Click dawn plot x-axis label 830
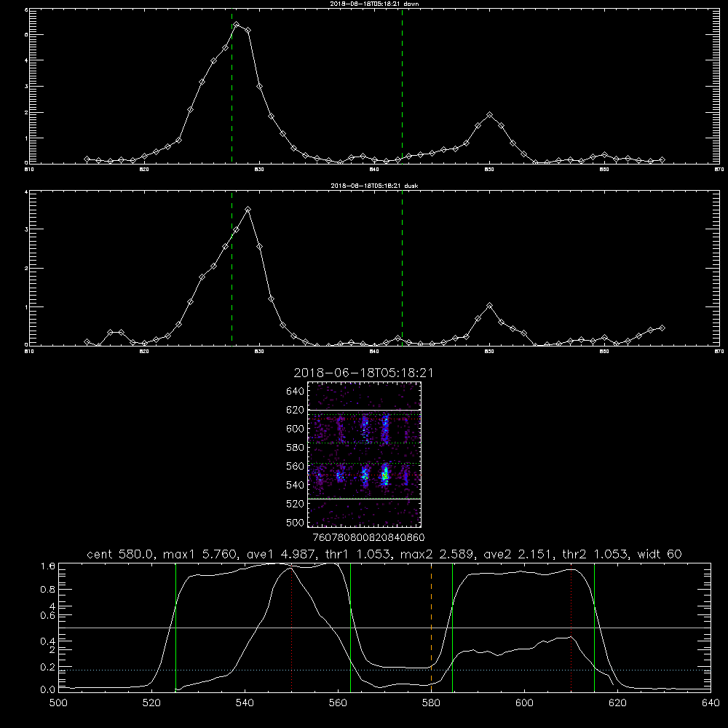Image resolution: width=728 pixels, height=728 pixels. [259, 170]
